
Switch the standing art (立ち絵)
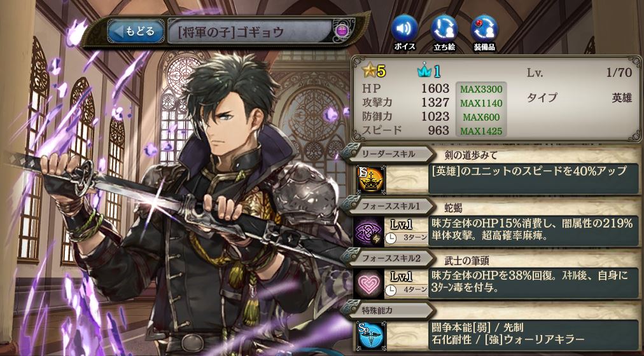click(x=444, y=29)
